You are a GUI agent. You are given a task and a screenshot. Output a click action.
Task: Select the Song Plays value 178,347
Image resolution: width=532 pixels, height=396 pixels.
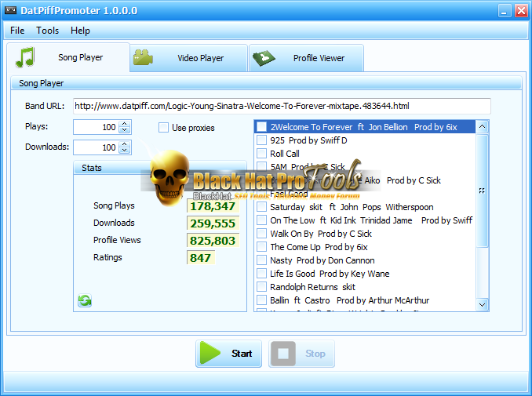pos(213,206)
